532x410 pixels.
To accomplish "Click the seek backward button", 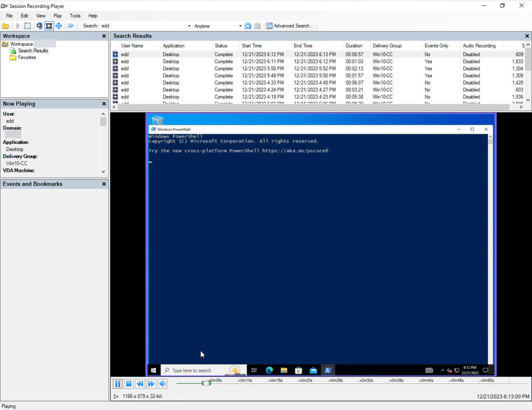I will [140, 383].
